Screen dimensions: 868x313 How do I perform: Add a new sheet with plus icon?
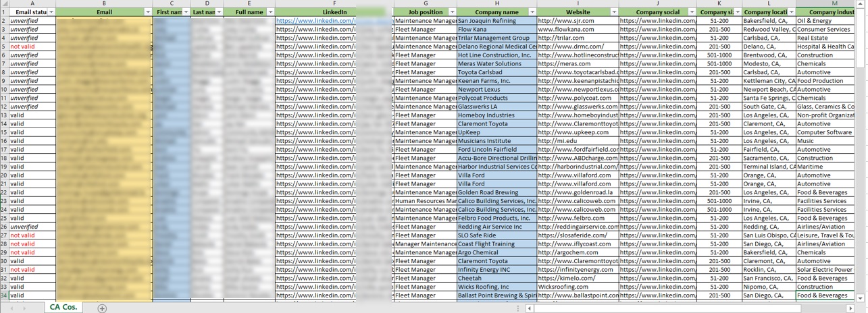tap(102, 308)
